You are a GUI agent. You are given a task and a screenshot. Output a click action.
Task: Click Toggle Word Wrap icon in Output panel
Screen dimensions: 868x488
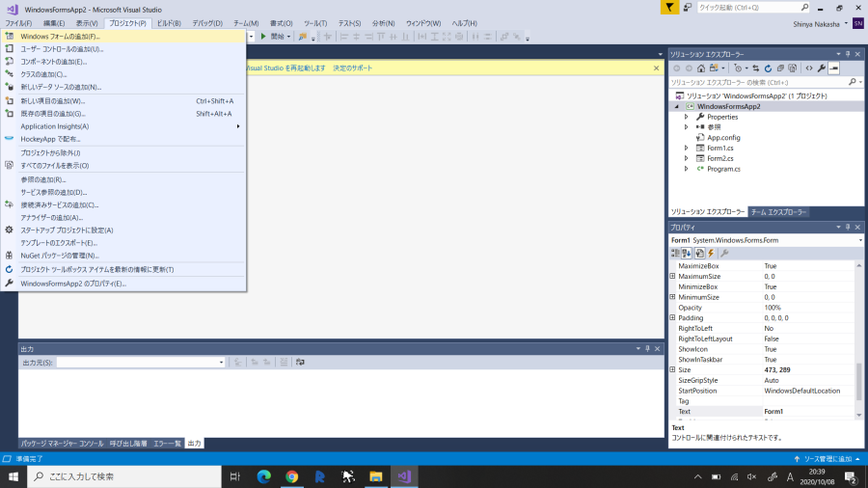click(x=300, y=362)
